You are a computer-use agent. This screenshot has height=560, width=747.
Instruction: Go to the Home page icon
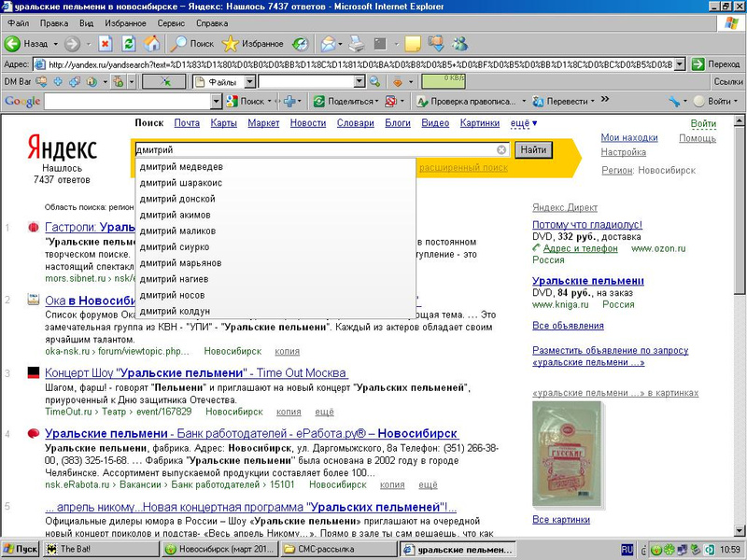(151, 44)
